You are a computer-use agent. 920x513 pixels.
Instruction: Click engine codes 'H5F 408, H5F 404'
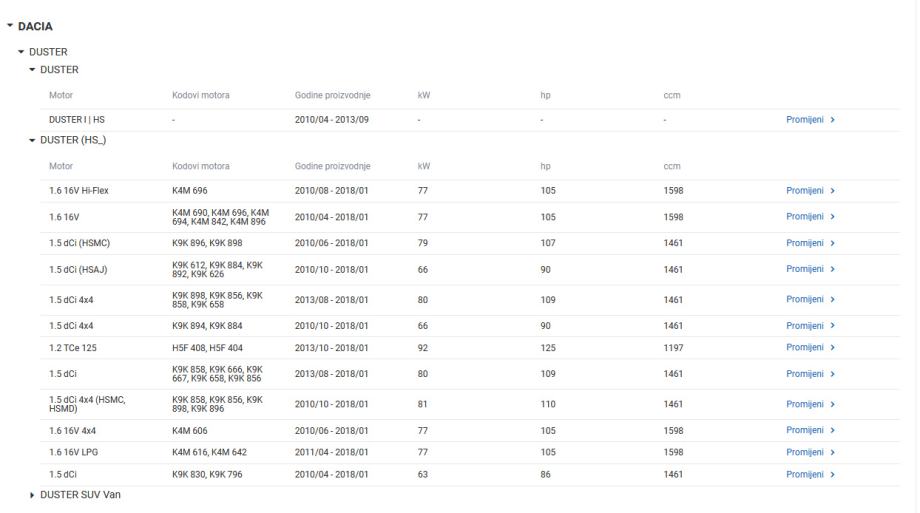pyautogui.click(x=207, y=348)
